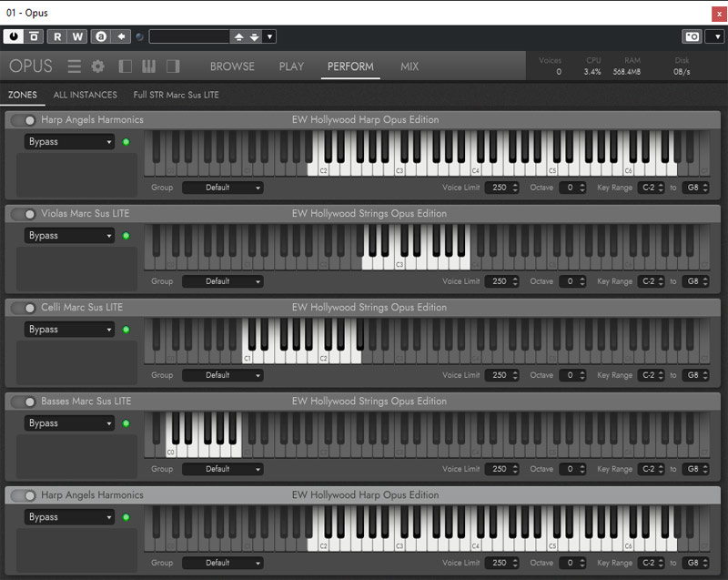
Task: Open Bypass dropdown for Violas Marc Sus LITE
Action: pos(69,236)
